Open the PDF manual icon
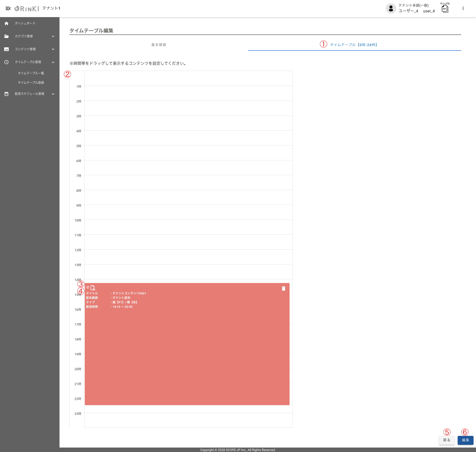Image resolution: width=476 pixels, height=452 pixels. (445, 9)
